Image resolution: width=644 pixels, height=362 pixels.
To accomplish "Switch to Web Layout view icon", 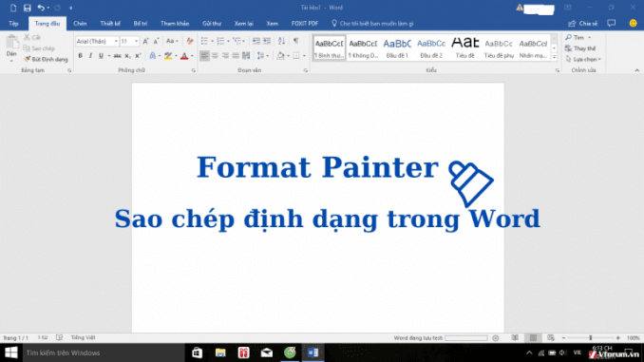I will 551,337.
